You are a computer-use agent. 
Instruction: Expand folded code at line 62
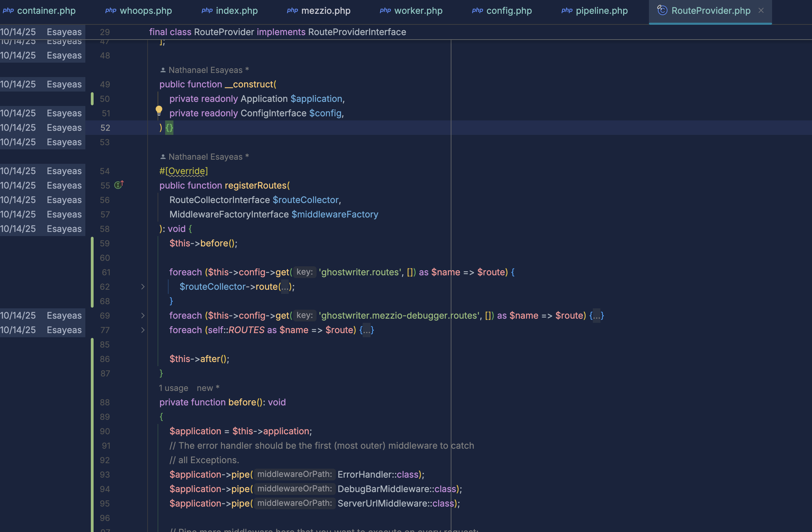(143, 287)
